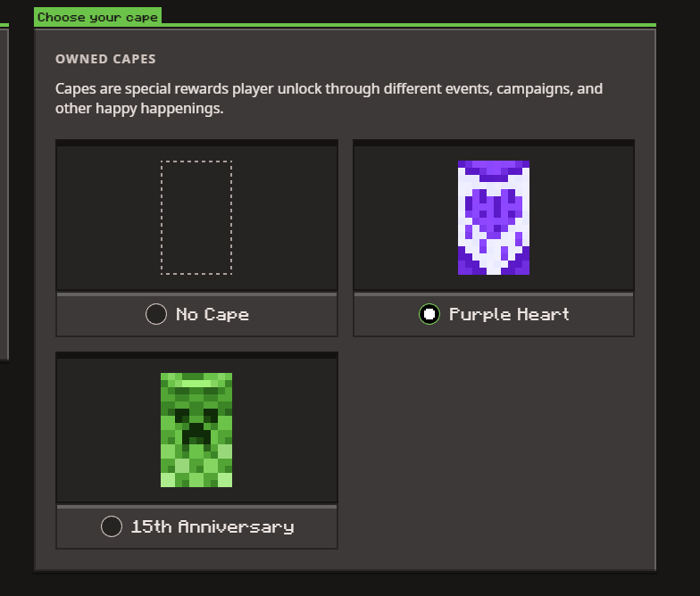Select the 15th Anniversary radio button
The height and width of the screenshot is (596, 700).
112,526
